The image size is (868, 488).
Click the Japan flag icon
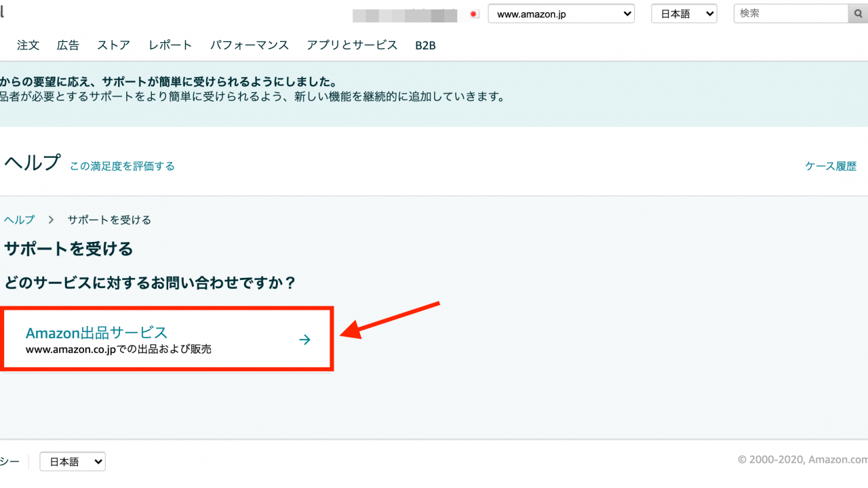point(475,14)
